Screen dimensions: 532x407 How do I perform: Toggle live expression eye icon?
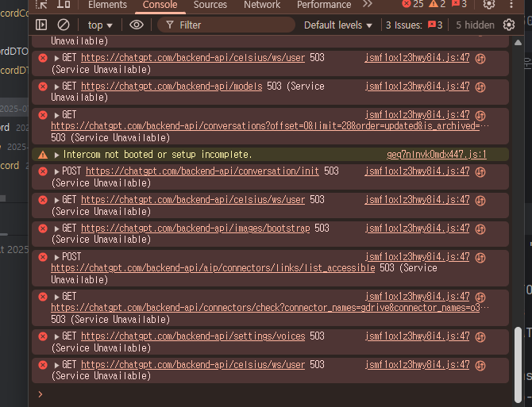[137, 25]
